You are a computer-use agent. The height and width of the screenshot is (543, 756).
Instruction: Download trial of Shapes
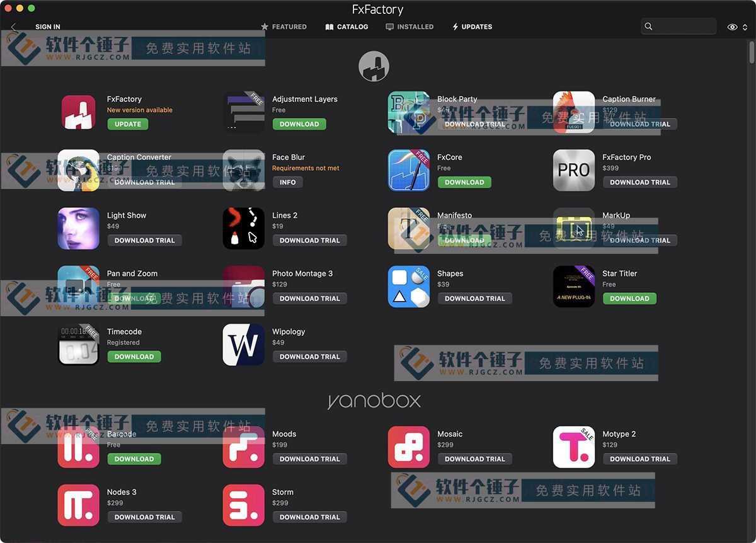point(475,298)
